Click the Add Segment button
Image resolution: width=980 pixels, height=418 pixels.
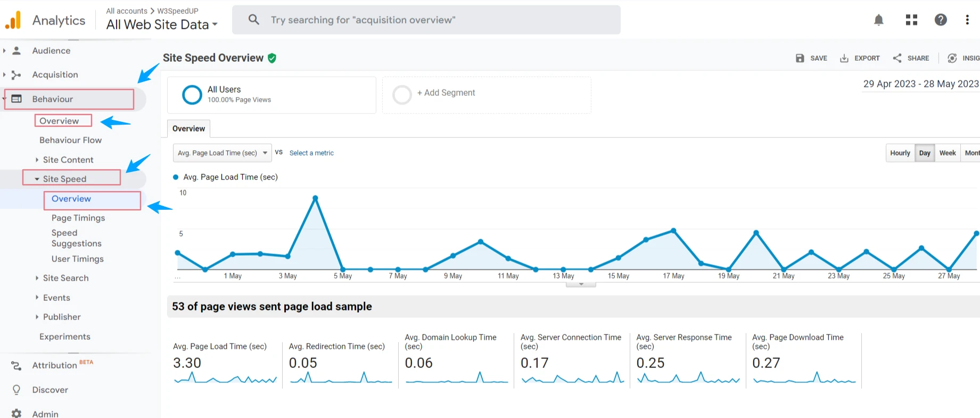pyautogui.click(x=446, y=93)
